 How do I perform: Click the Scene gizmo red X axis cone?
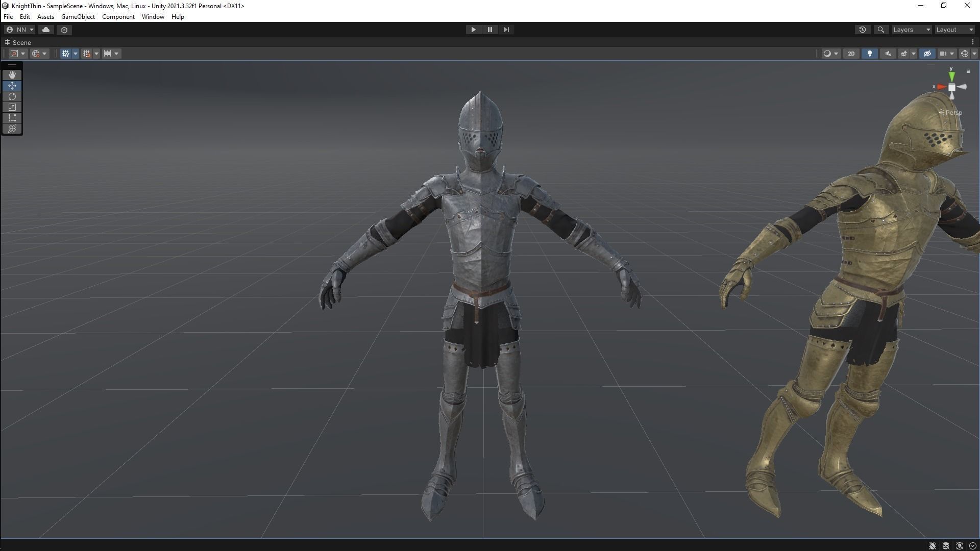(942, 87)
